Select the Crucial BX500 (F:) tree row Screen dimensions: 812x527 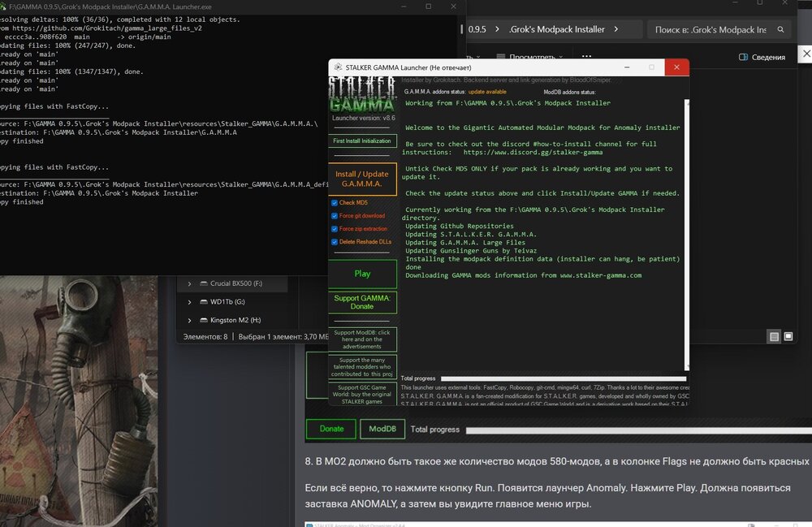coord(232,283)
